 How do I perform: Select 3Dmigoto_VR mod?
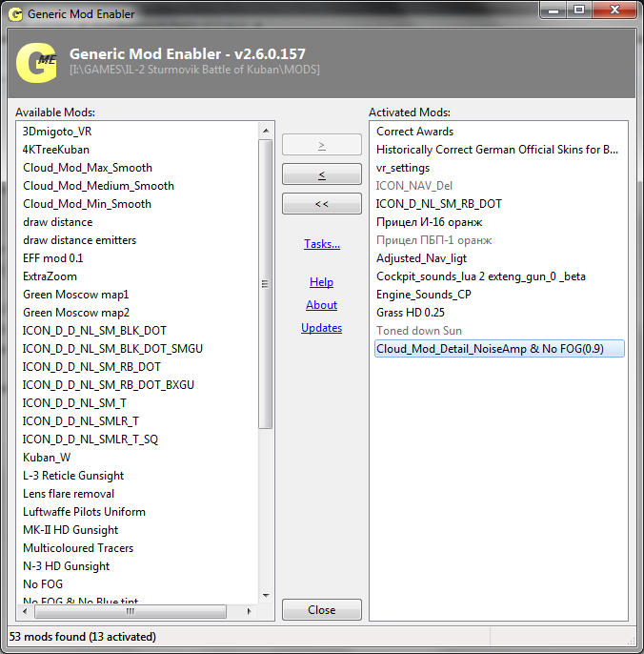pyautogui.click(x=57, y=132)
